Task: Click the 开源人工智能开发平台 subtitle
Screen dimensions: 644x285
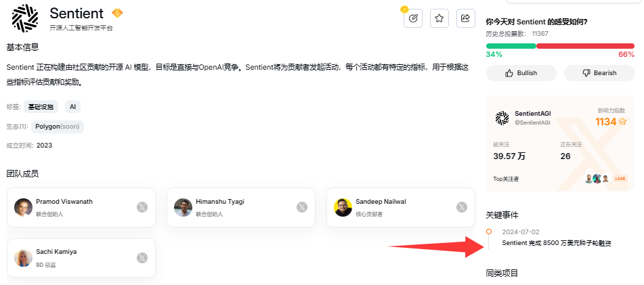Action: (x=81, y=28)
